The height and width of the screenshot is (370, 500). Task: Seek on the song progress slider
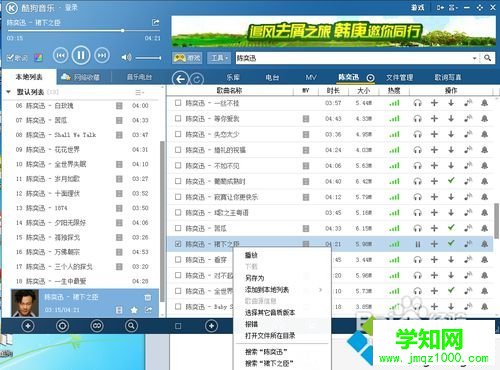pos(83,30)
